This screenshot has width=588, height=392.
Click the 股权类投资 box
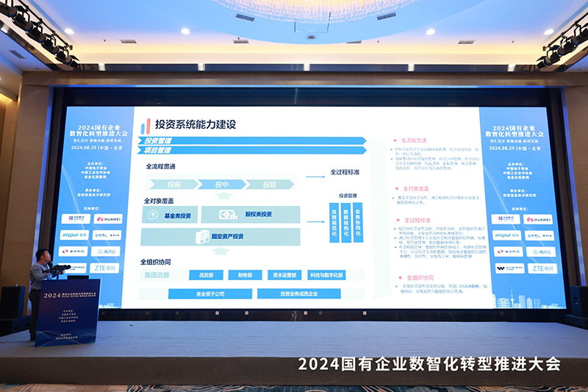pyautogui.click(x=251, y=214)
